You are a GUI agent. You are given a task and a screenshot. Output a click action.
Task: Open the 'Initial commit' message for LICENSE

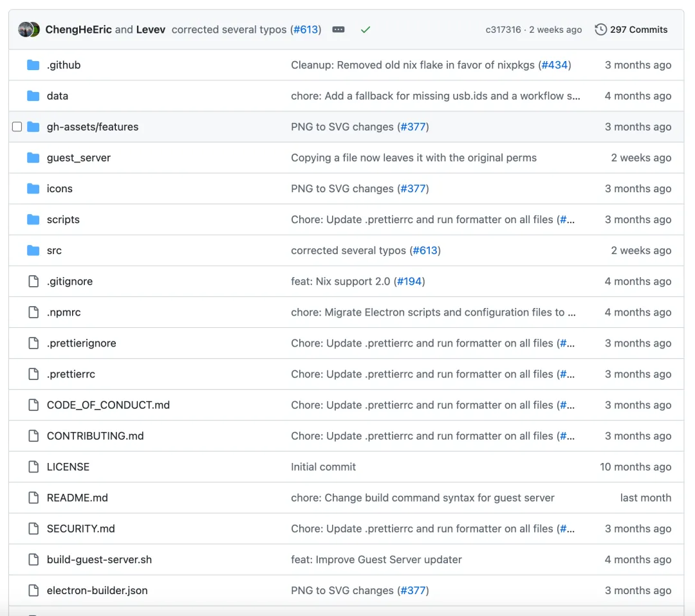pyautogui.click(x=323, y=467)
